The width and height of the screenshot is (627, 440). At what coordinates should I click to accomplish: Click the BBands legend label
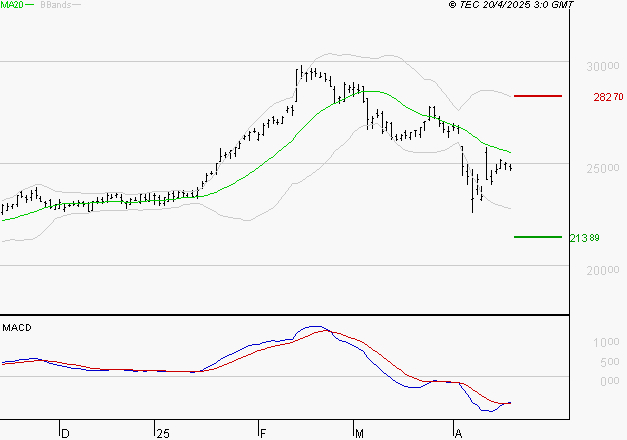pyautogui.click(x=56, y=5)
